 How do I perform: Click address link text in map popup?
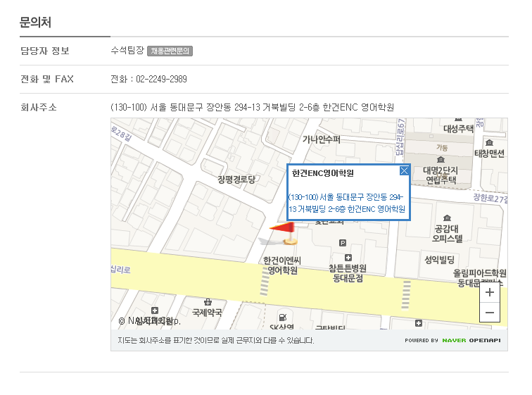[347, 203]
